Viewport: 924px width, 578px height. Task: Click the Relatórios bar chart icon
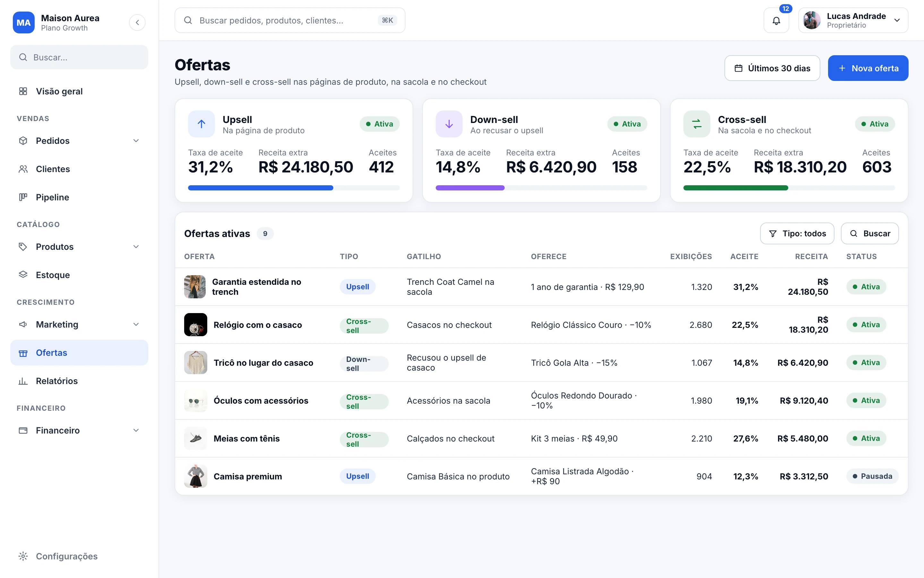click(x=23, y=381)
